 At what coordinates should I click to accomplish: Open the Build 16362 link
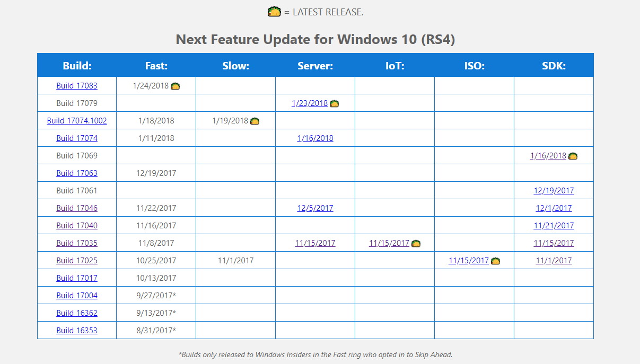click(x=77, y=313)
